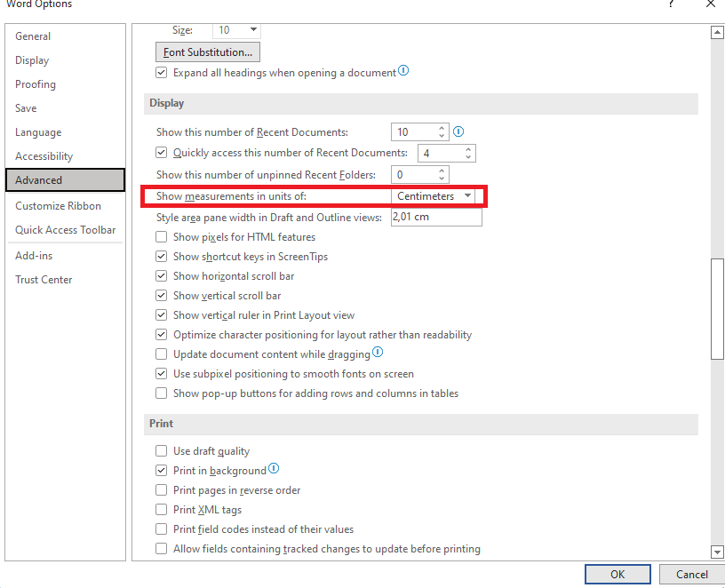The width and height of the screenshot is (725, 588).
Task: Open Trust Center category
Action: [x=65, y=280]
